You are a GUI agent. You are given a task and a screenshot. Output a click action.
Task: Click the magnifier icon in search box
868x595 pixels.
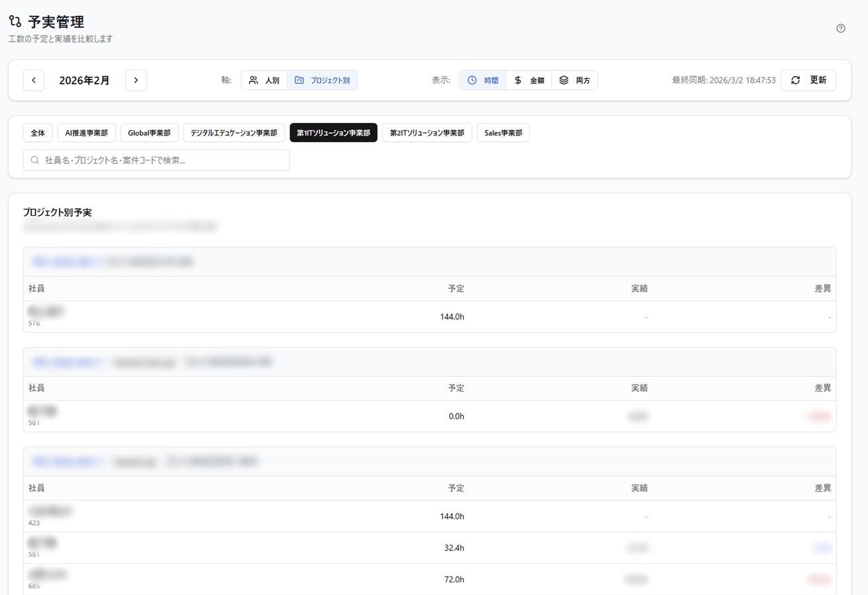[x=35, y=160]
